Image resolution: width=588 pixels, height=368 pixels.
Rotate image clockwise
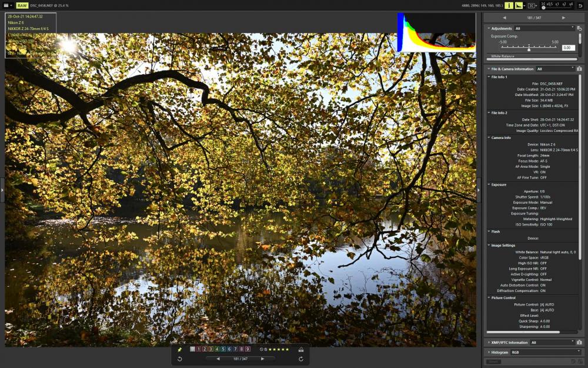(300, 359)
